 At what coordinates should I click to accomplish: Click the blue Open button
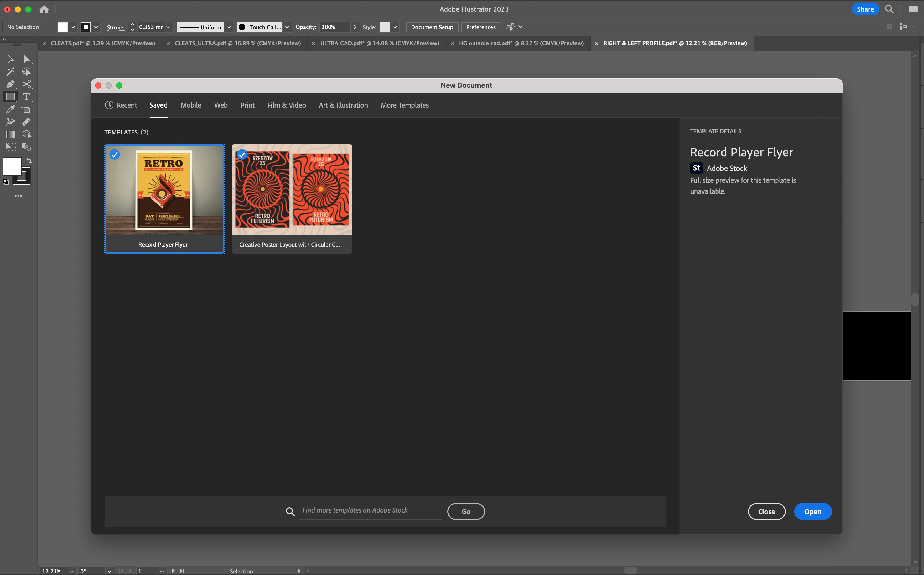coord(813,511)
